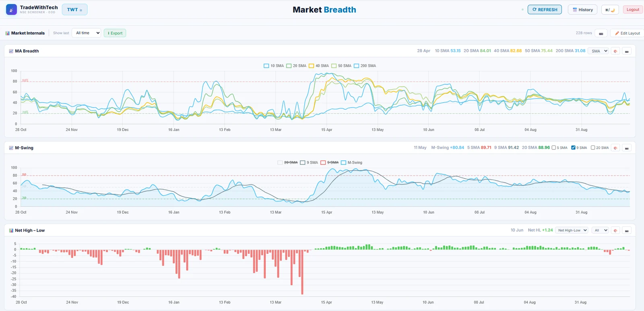
Task: Enable the 20 SMA checkbox in M-Swing
Action: point(593,148)
